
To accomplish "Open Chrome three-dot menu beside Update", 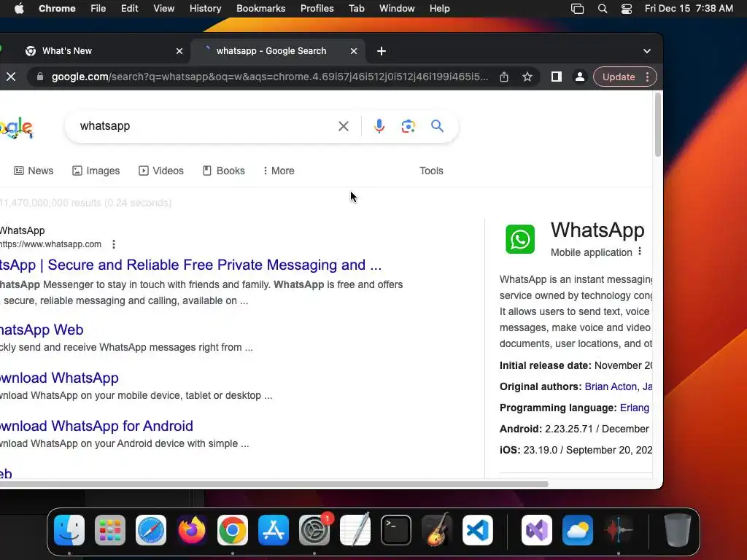I will click(x=647, y=77).
